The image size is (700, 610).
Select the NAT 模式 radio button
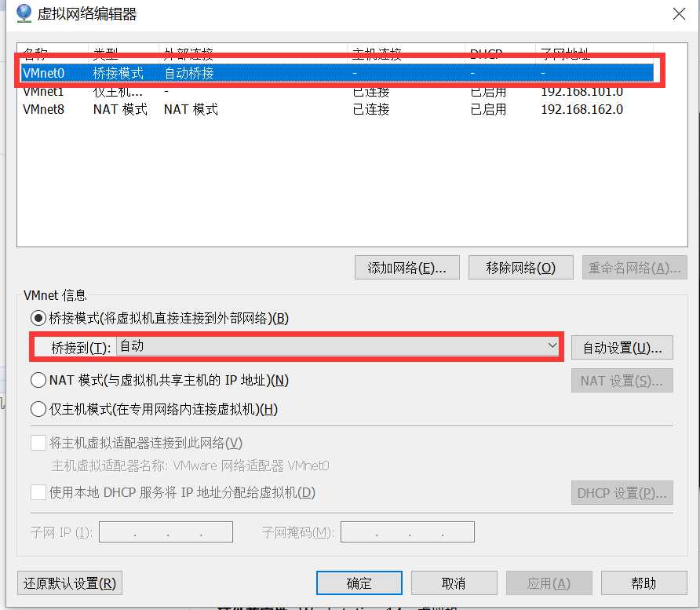[38, 381]
